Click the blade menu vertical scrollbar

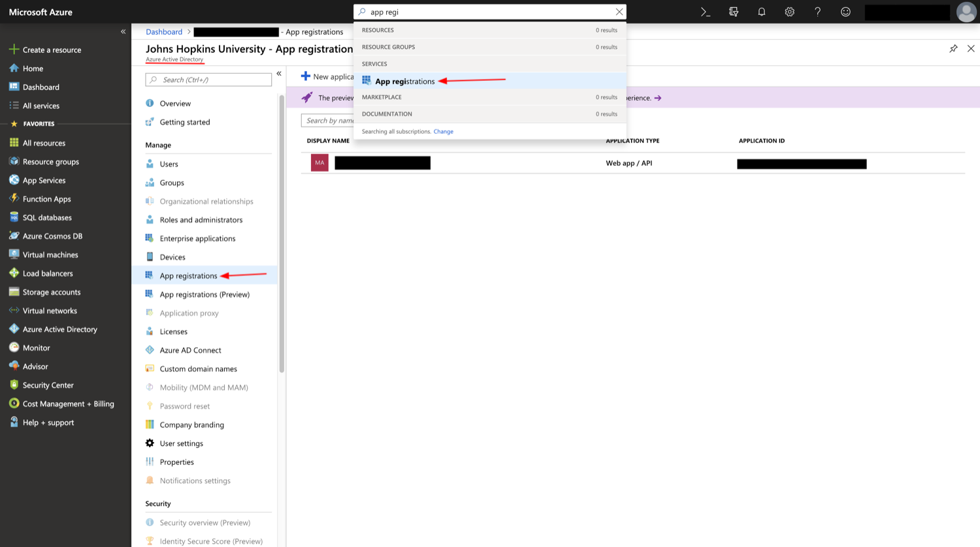point(282,233)
